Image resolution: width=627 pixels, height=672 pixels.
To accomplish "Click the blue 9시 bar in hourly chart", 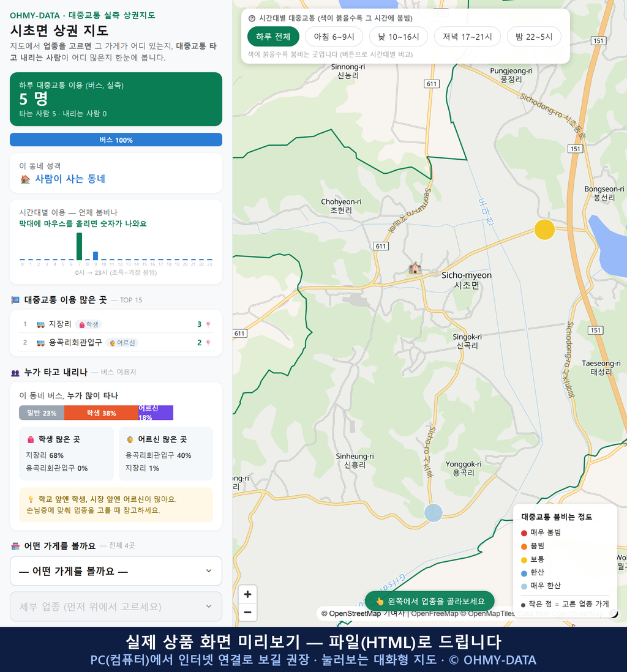I will coord(96,256).
